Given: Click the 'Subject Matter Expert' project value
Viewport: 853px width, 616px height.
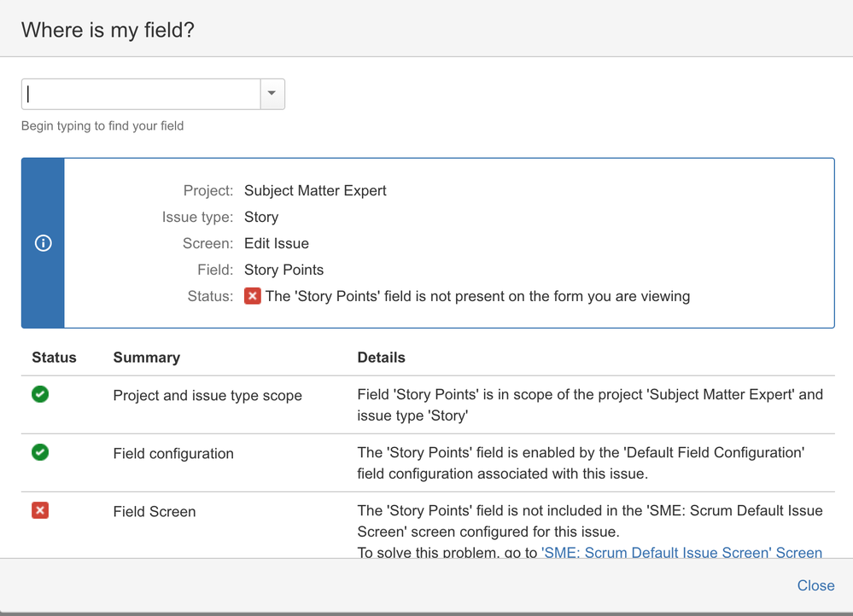Looking at the screenshot, I should click(x=315, y=190).
